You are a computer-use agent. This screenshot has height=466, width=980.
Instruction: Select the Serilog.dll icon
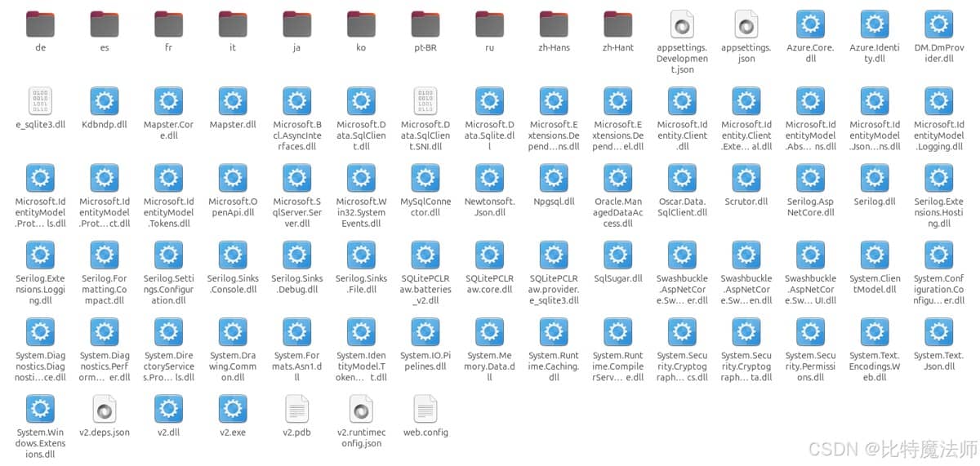875,178
